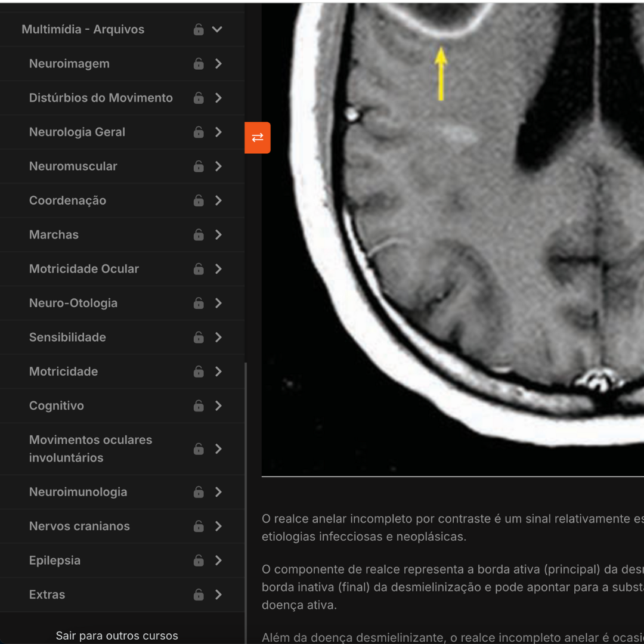This screenshot has width=644, height=644.
Task: Expand the Sensibilidade chevron
Action: click(218, 337)
